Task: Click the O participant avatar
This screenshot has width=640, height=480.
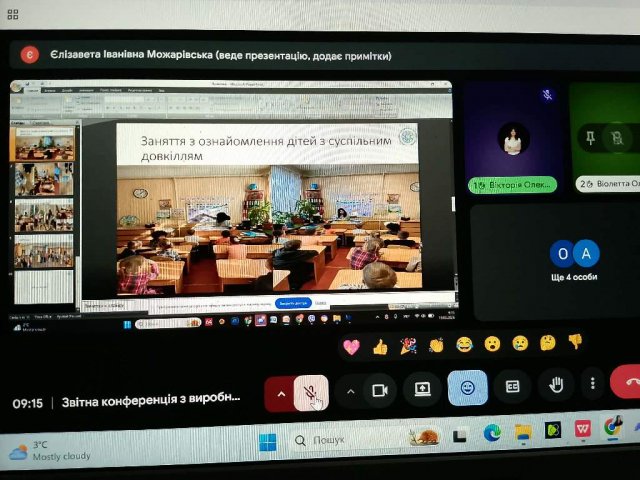Action: 562,253
